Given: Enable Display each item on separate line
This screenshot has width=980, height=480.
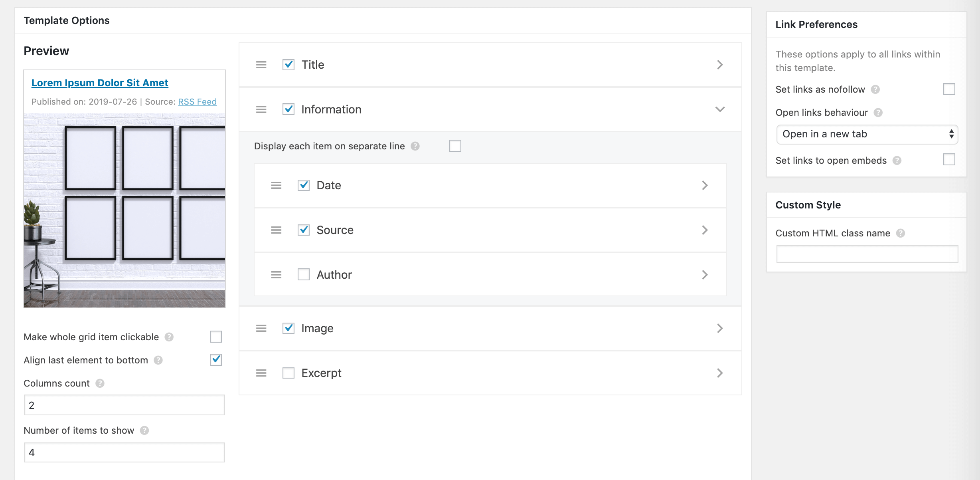Looking at the screenshot, I should [455, 146].
